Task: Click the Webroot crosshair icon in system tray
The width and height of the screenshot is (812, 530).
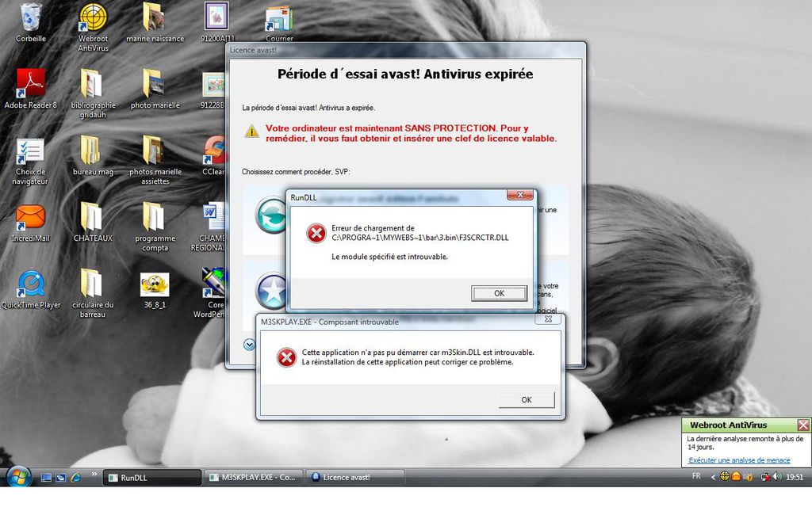Action: 724,477
